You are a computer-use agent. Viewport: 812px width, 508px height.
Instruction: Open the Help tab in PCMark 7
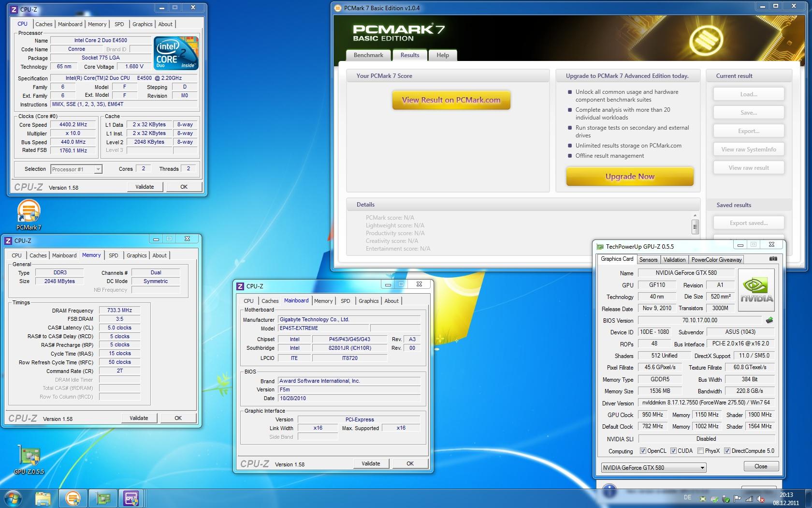443,55
